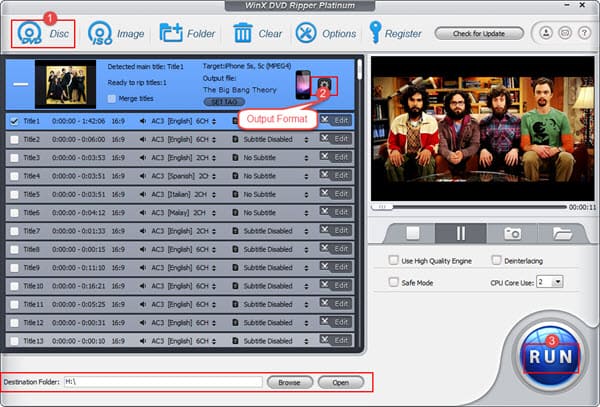Click Edit button for Title1
Image resolution: width=600 pixels, height=407 pixels.
341,120
